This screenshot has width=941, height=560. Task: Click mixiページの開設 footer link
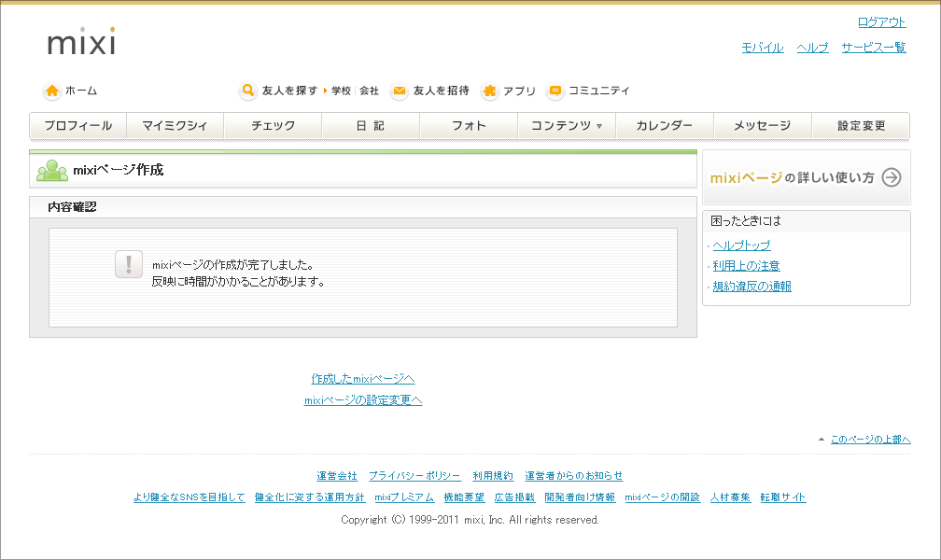click(x=663, y=497)
